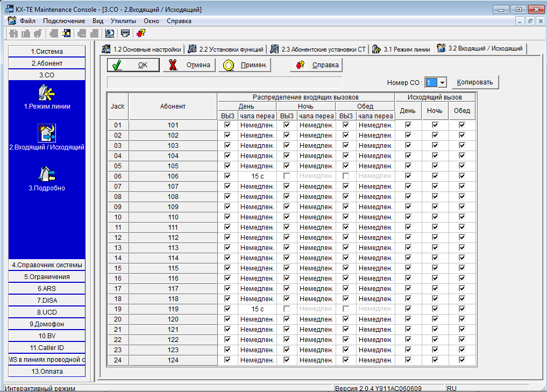Image resolution: width=547 pixels, height=392 pixels.
Task: Uncheck Night ВЫЗ checkbox for extension 112
Action: 287,237
